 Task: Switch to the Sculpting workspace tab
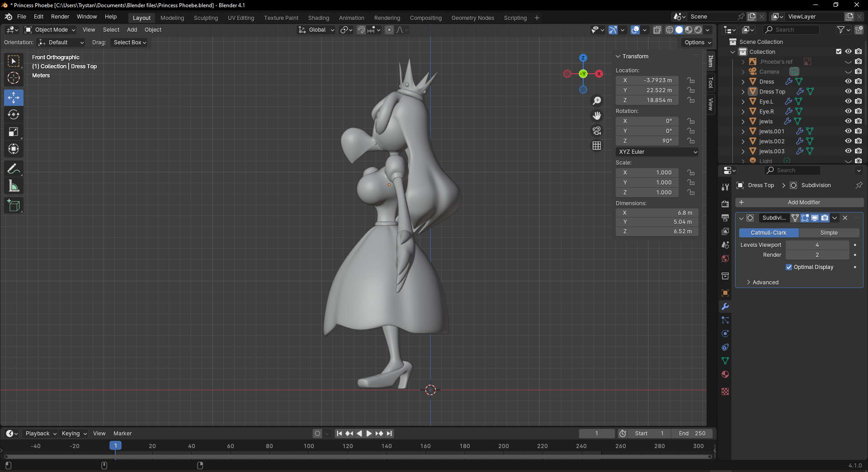[206, 18]
